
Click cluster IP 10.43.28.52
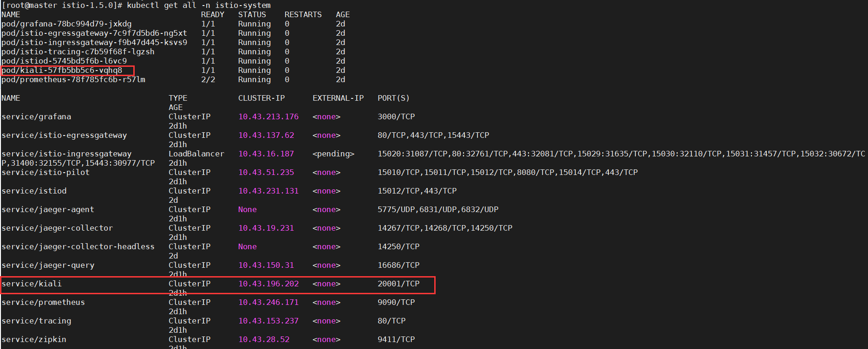264,340
